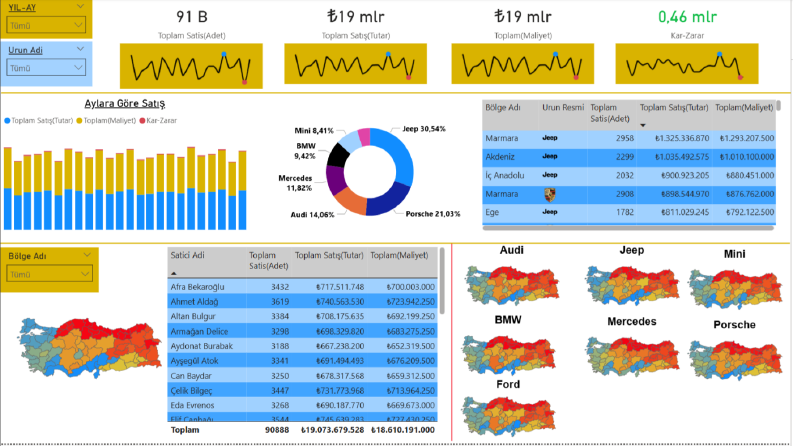Viewport: 793px width, 446px height.
Task: Click the ascending sort arrow under Satici Adi
Action: pos(173,274)
